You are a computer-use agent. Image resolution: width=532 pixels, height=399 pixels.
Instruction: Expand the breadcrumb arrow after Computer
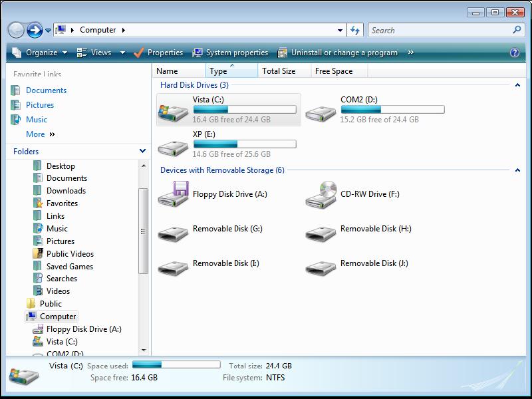124,30
